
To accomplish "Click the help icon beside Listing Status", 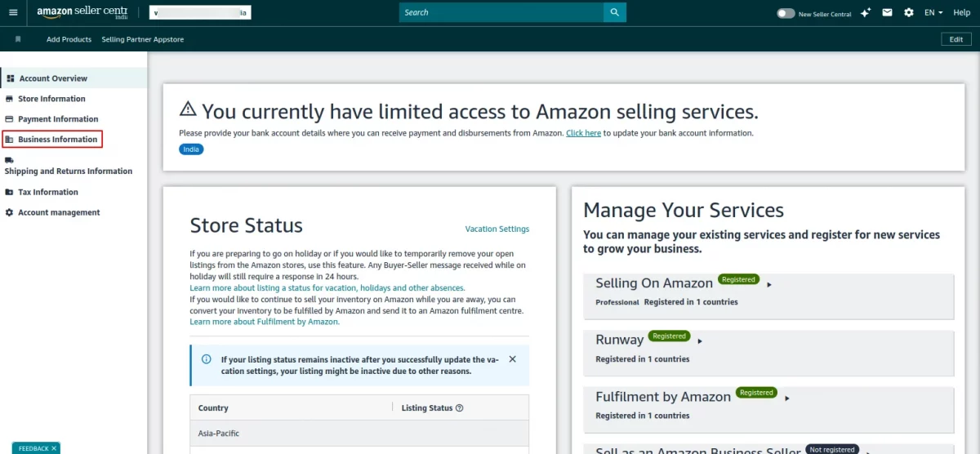I will click(460, 408).
